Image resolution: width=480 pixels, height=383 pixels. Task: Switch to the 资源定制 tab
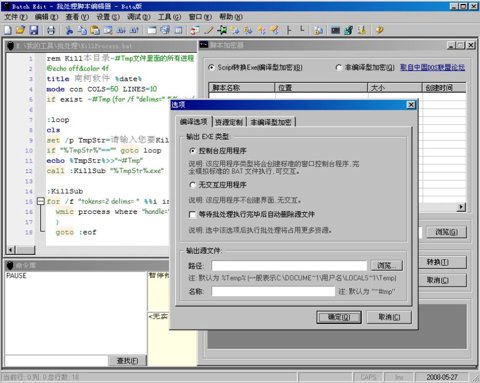click(229, 122)
